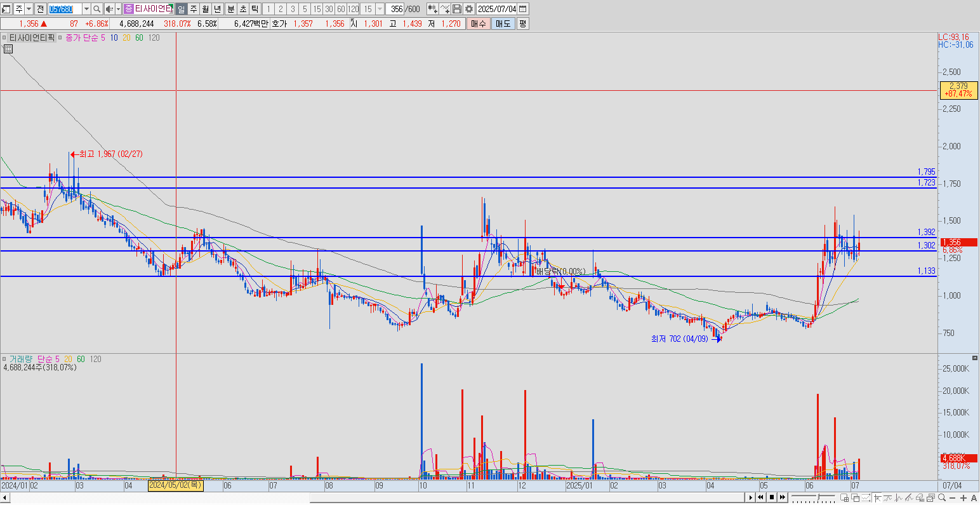Screen dimensions: 980x505
Task: Click the plus zoom-in icon at bottom
Action: (x=963, y=497)
